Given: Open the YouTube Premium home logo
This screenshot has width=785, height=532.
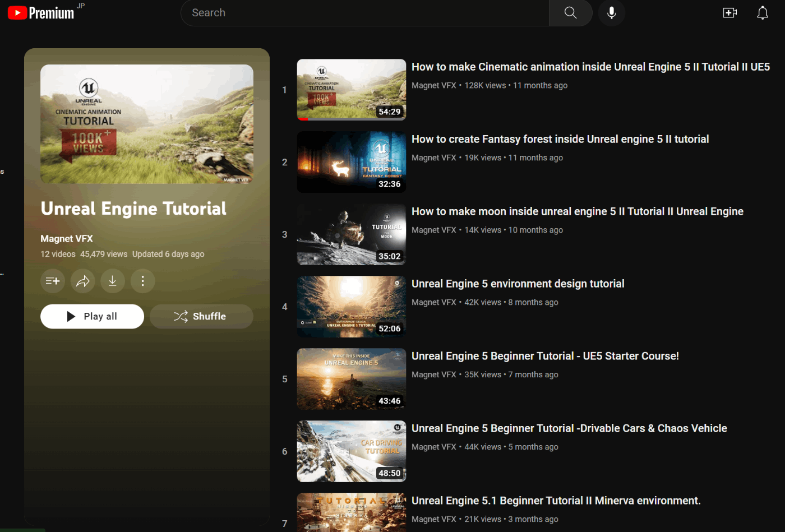Looking at the screenshot, I should click(x=41, y=12).
